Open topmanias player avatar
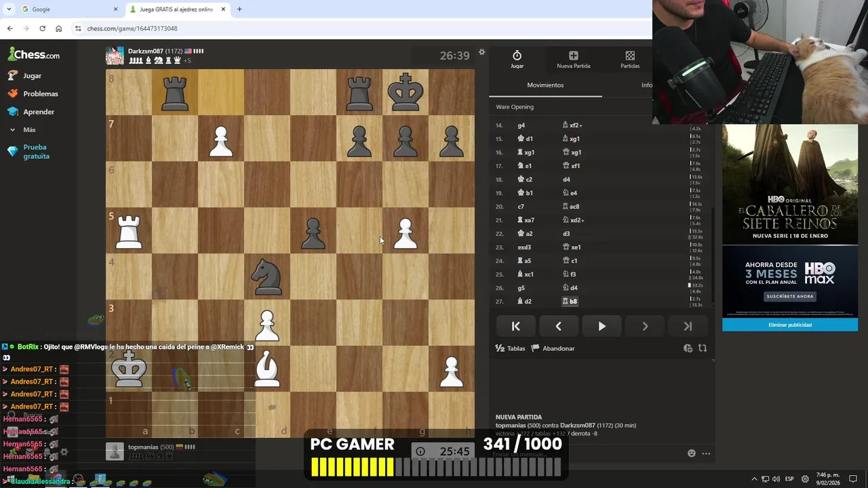 click(115, 451)
